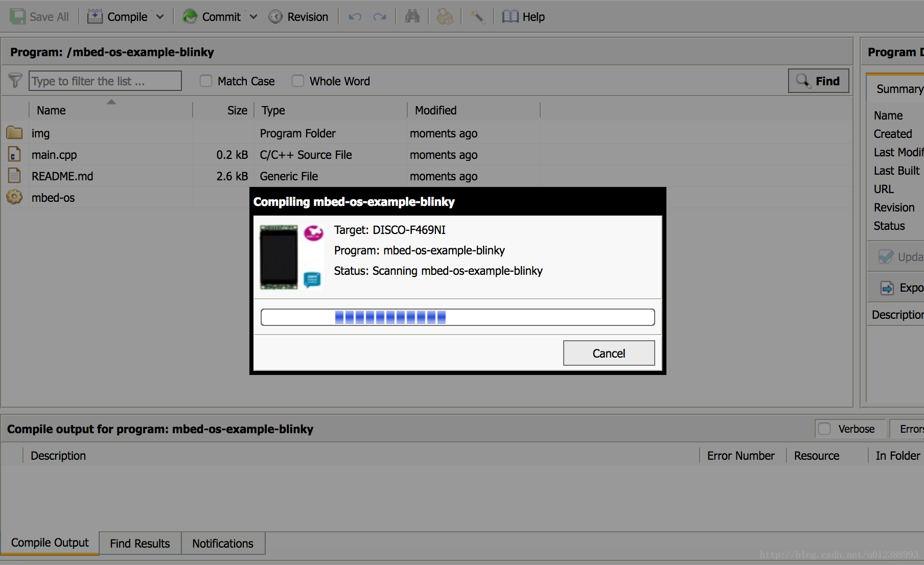Click the Find button

(x=818, y=81)
